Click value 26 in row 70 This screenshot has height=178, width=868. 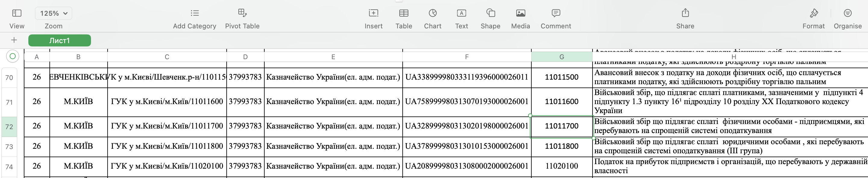(x=37, y=77)
